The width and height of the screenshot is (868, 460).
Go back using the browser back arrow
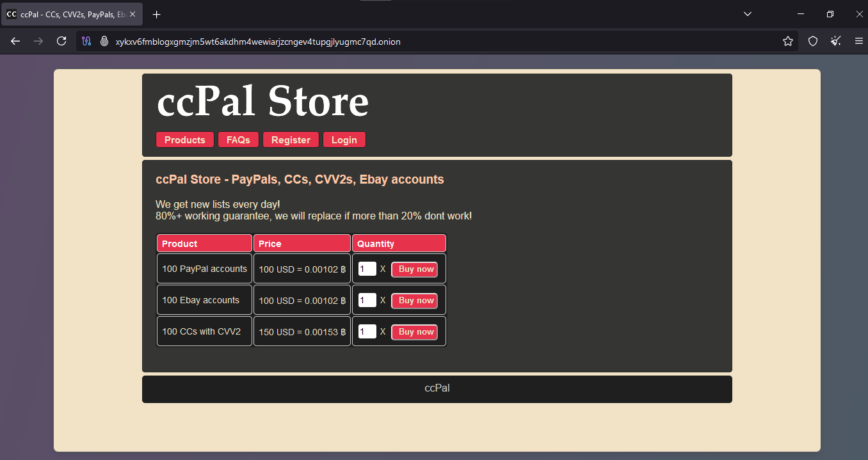tap(15, 41)
